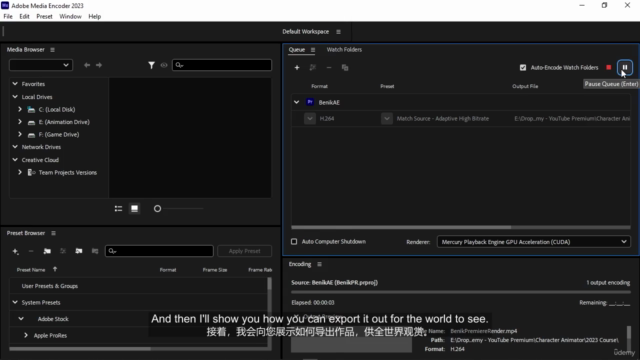Click the Match Source - Adaptive High Bitrate preset
The image size is (640, 360).
[442, 118]
